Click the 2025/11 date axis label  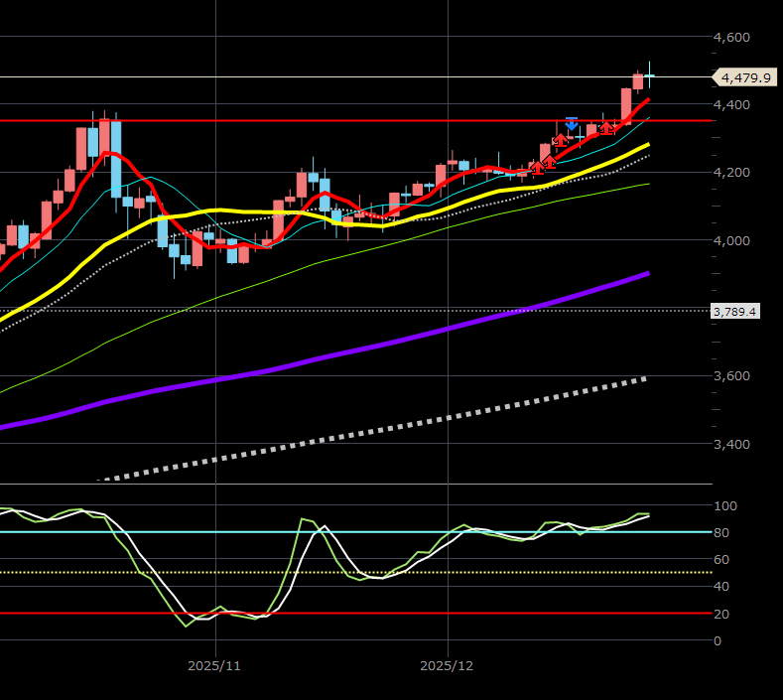point(215,663)
